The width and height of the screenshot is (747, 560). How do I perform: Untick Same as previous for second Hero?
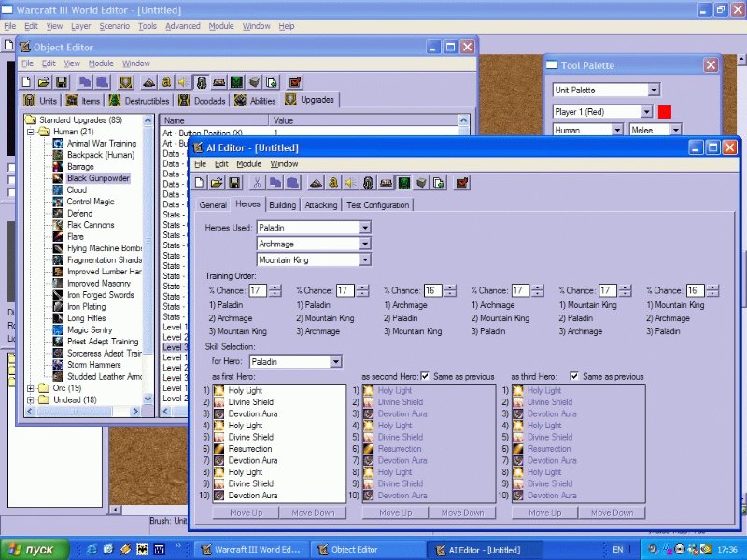(x=425, y=376)
